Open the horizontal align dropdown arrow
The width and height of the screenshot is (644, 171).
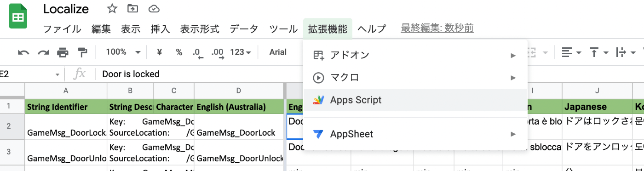(579, 52)
